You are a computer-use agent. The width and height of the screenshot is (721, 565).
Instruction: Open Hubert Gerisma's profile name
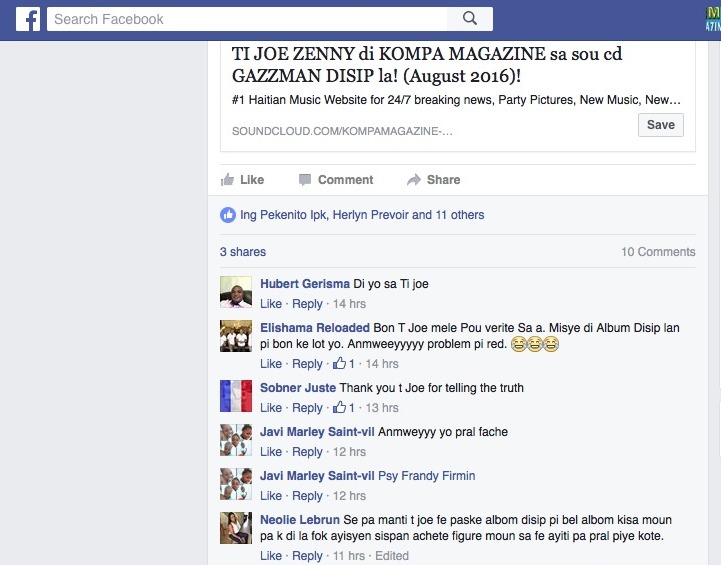point(305,284)
